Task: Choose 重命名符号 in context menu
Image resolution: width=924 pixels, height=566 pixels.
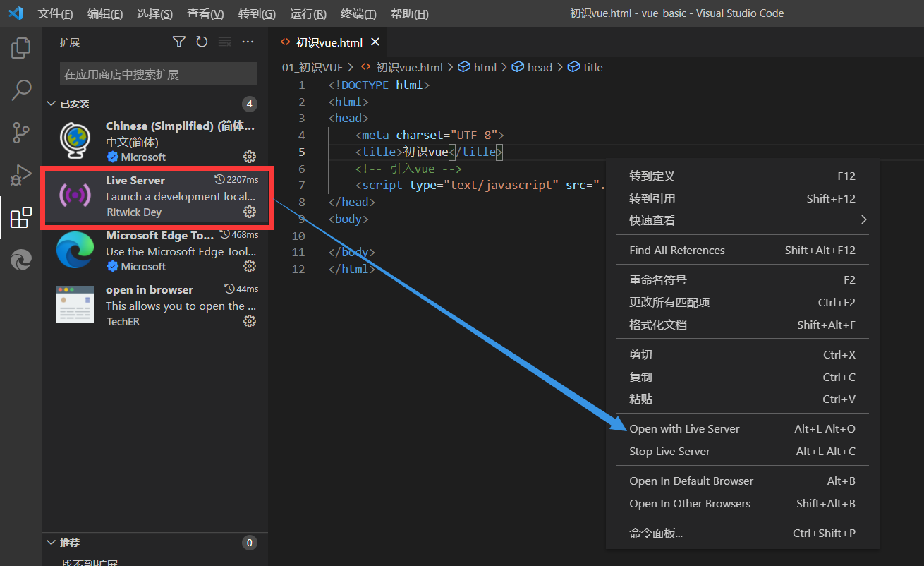Action: click(742, 279)
